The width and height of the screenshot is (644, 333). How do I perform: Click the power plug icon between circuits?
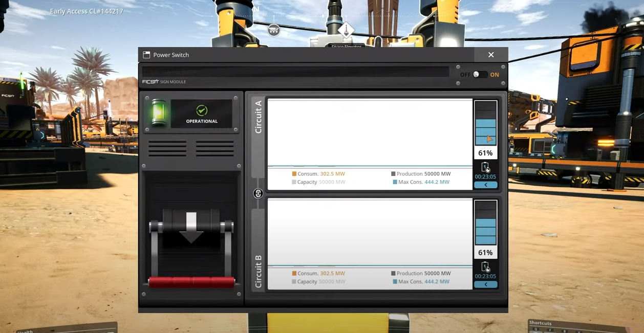[x=258, y=193]
